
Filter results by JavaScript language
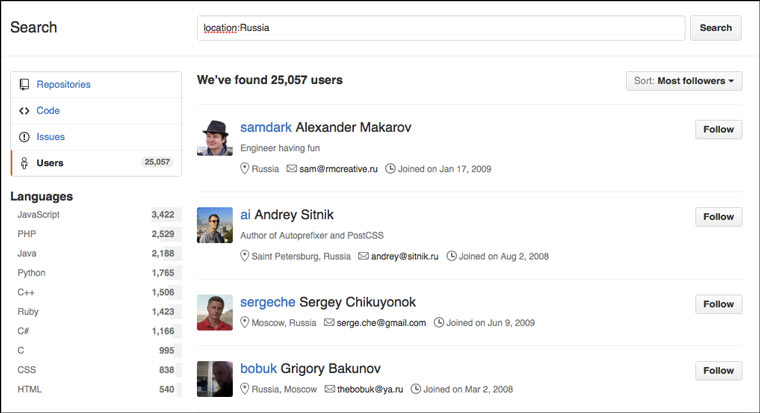[x=41, y=214]
